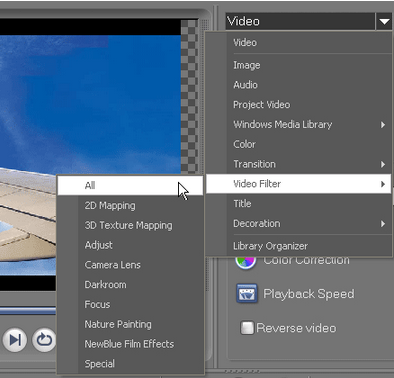Open Library Organizer
The width and height of the screenshot is (394, 378).
298,246
